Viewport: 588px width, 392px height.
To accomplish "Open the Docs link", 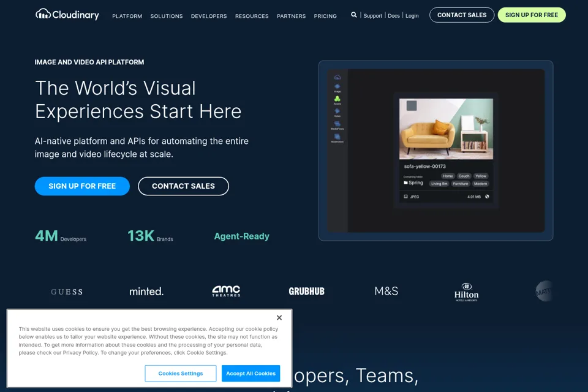I will (x=393, y=16).
